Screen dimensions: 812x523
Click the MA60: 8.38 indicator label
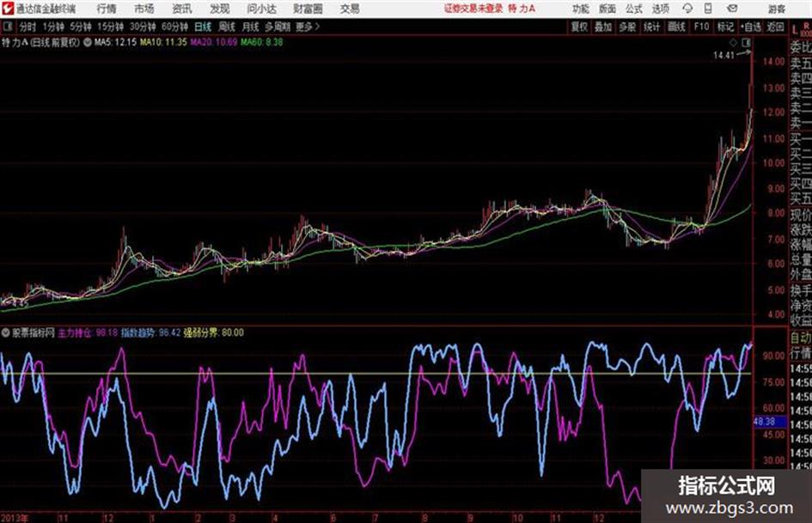262,42
